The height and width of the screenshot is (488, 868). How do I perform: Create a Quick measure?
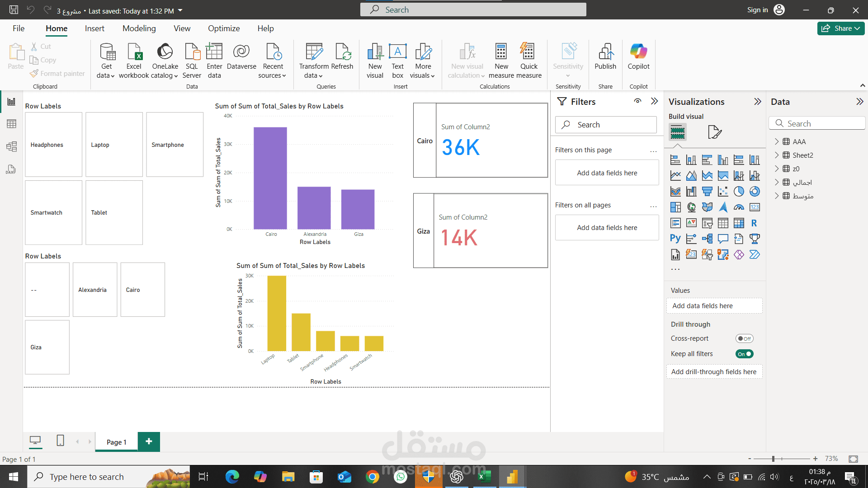click(x=528, y=61)
